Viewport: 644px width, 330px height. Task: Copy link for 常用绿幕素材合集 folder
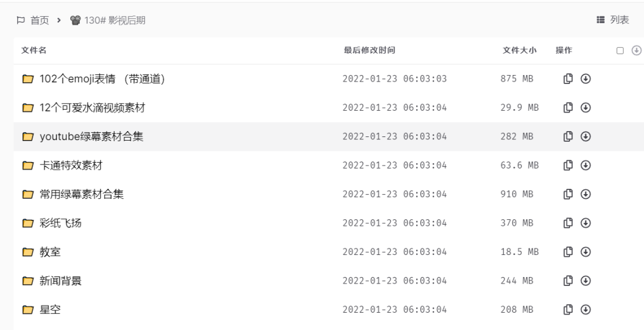pyautogui.click(x=568, y=194)
